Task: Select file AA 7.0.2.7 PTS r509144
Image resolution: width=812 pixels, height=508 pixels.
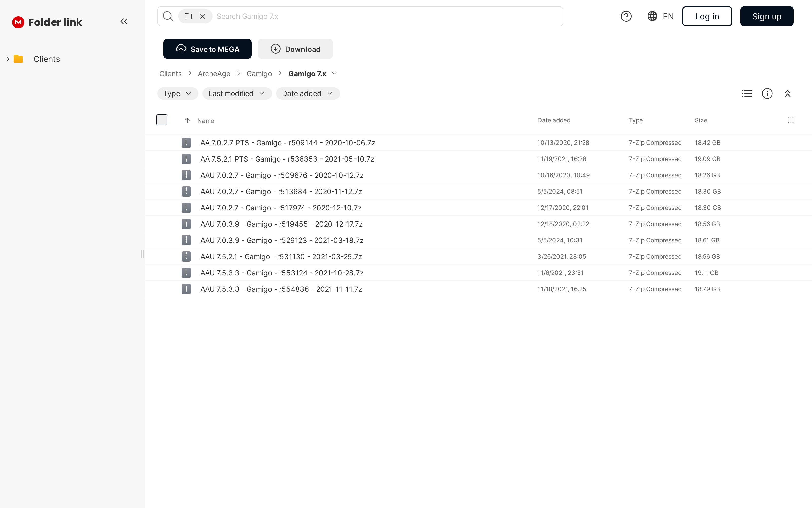Action: 479,143
